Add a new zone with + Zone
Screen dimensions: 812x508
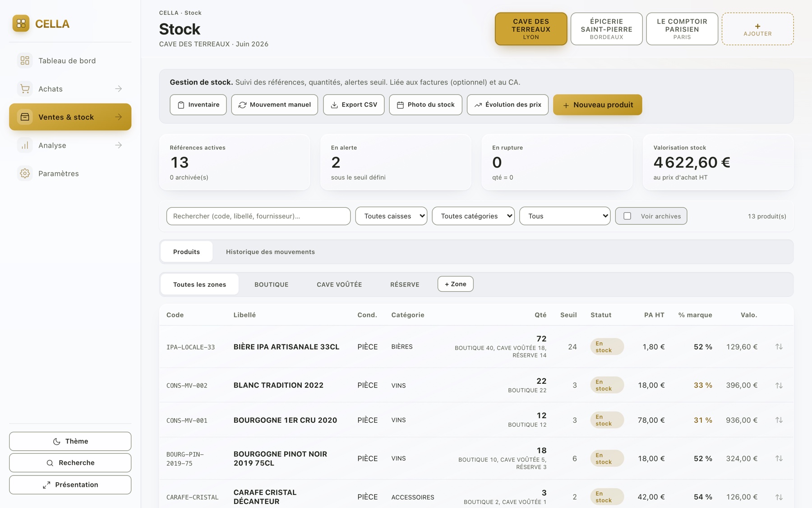[x=455, y=284]
